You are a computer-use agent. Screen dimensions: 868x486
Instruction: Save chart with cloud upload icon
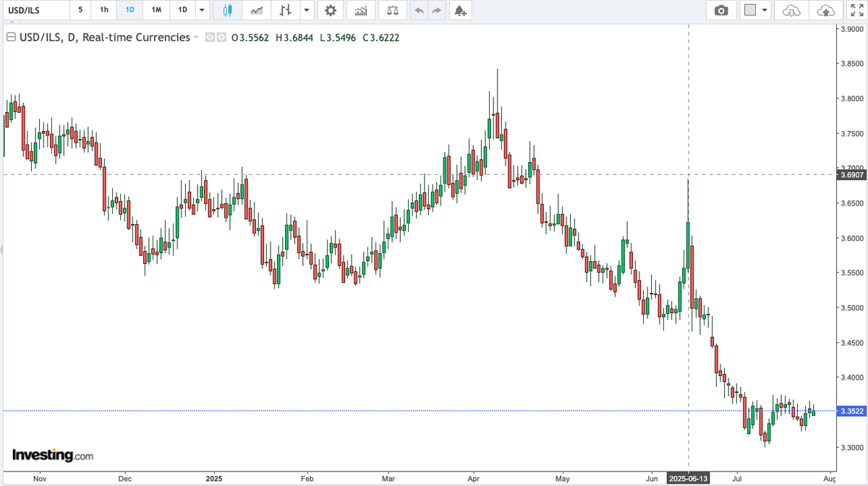[825, 10]
